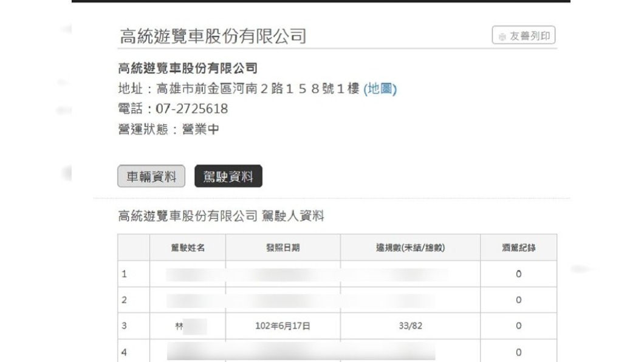This screenshot has height=362, width=644.
Task: Click row number 2 cell
Action: coord(134,300)
